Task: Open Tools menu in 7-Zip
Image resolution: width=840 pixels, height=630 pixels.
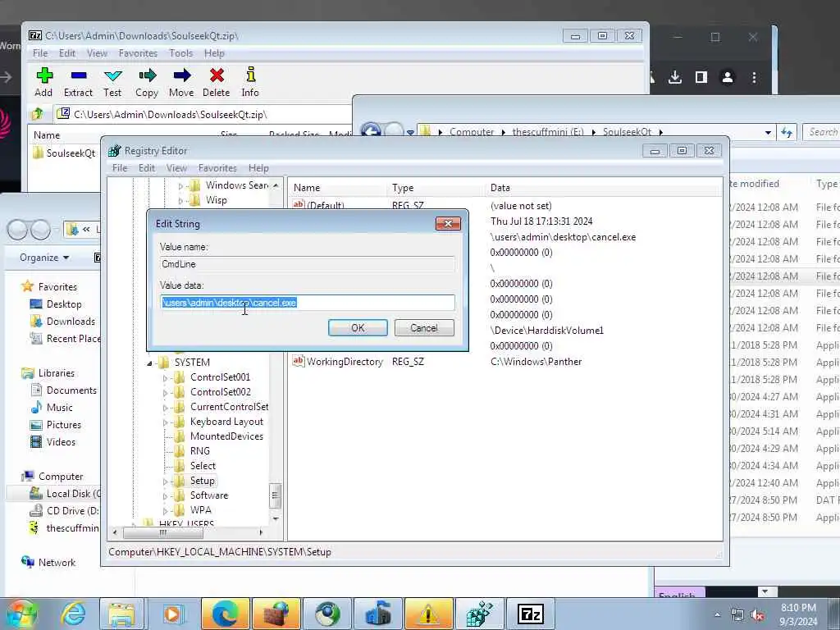Action: [181, 53]
